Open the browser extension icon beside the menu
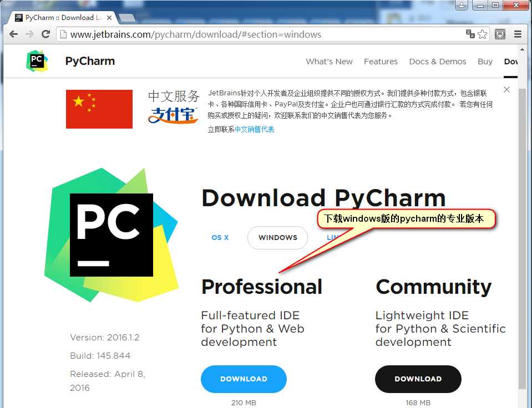This screenshot has width=532, height=408. (500, 34)
